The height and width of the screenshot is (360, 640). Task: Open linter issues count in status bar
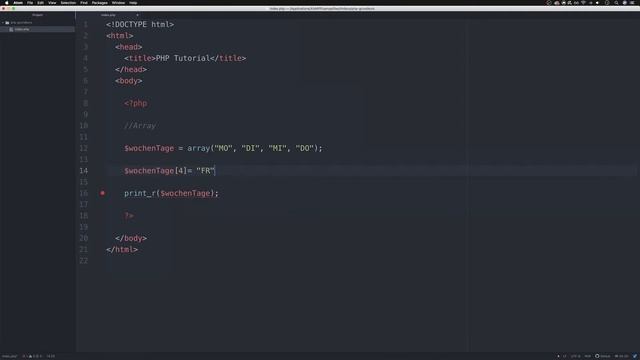click(32, 356)
